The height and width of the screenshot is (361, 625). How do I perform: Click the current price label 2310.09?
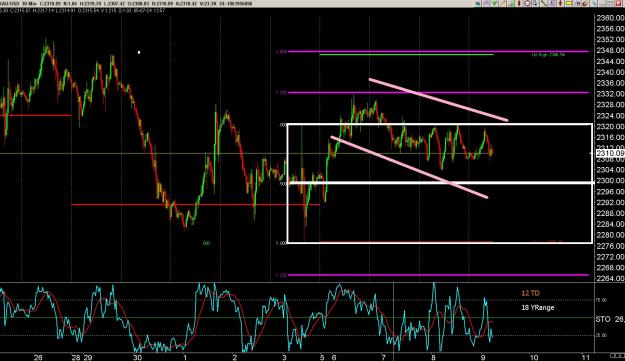(x=610, y=153)
